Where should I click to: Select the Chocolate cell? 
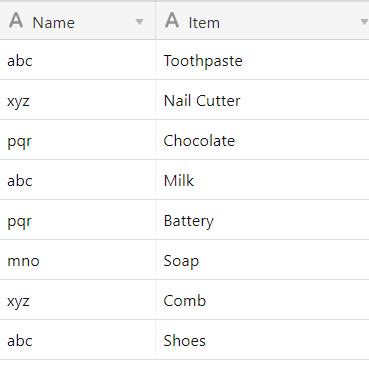262,140
